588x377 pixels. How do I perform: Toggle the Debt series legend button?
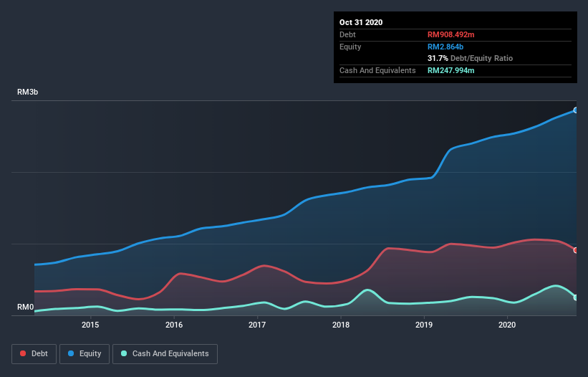click(x=34, y=354)
